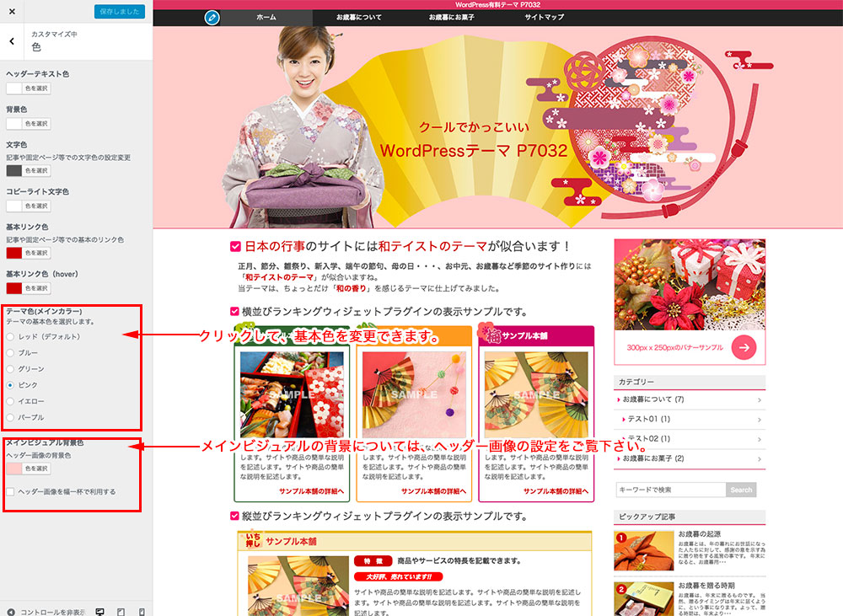Pick メインビジュアル背景色 pink swatch
Screen dimensions: 843x616
[x=14, y=469]
